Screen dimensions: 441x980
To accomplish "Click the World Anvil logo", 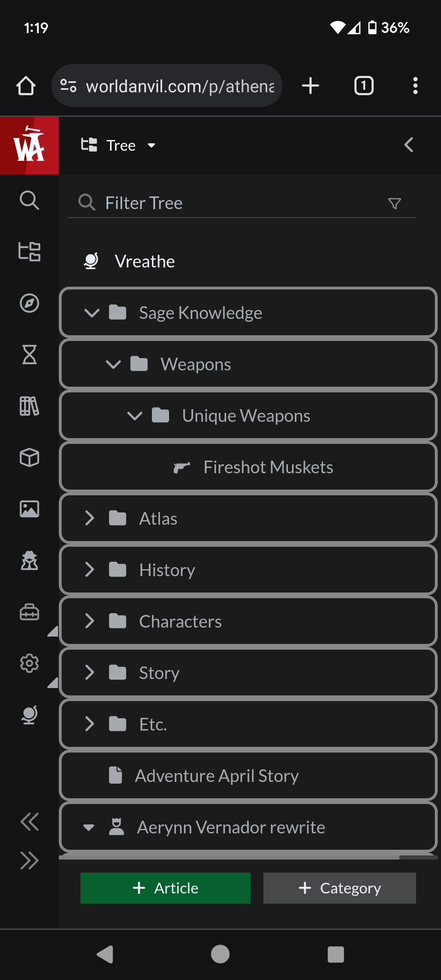I will [29, 145].
